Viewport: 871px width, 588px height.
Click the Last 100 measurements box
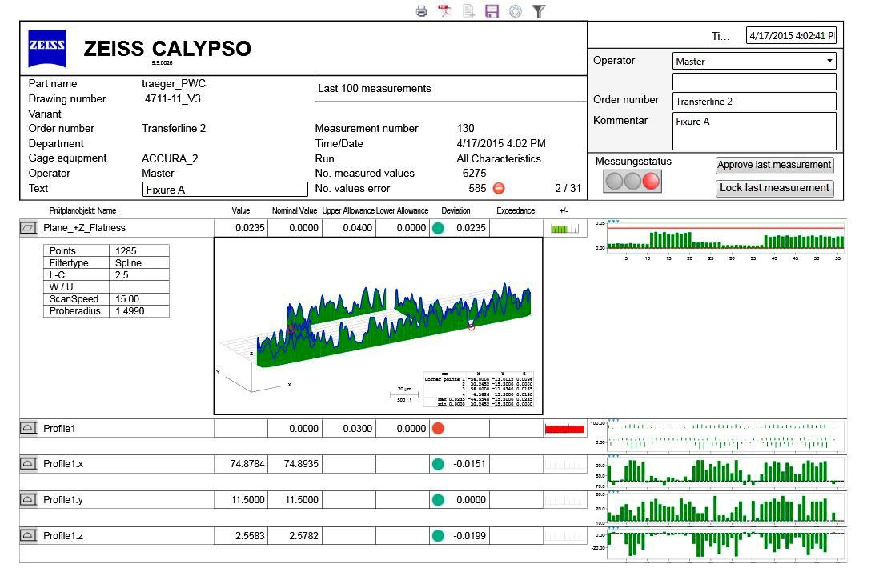pyautogui.click(x=451, y=88)
